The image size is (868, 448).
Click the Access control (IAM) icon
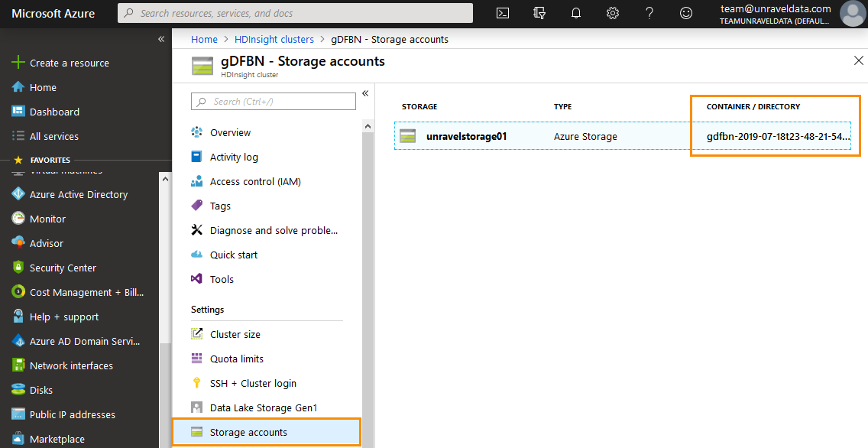[x=196, y=180]
